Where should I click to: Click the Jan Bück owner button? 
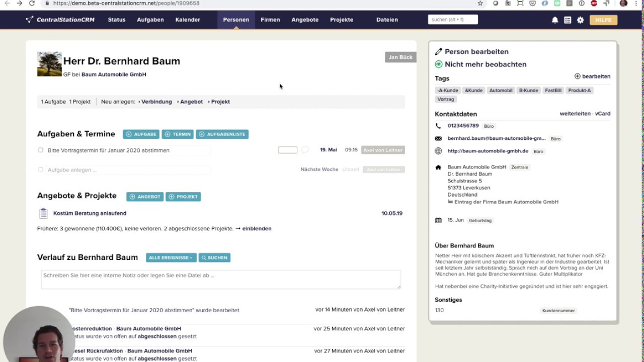coord(400,57)
